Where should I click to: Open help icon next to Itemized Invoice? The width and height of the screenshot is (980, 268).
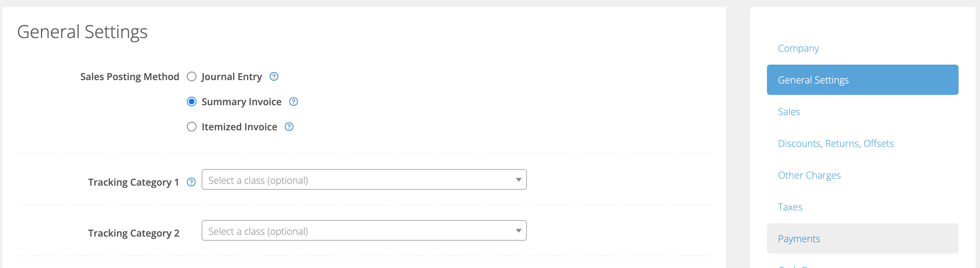click(x=289, y=127)
